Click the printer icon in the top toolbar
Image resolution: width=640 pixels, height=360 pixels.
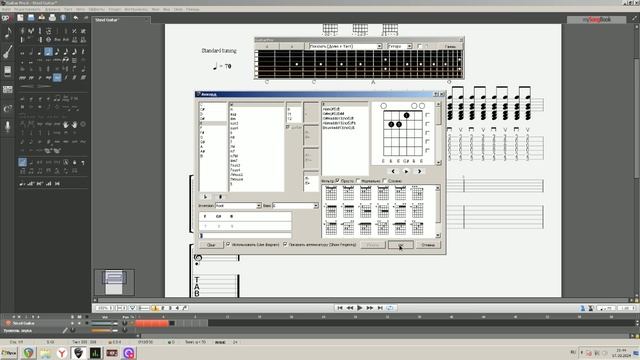pos(52,18)
